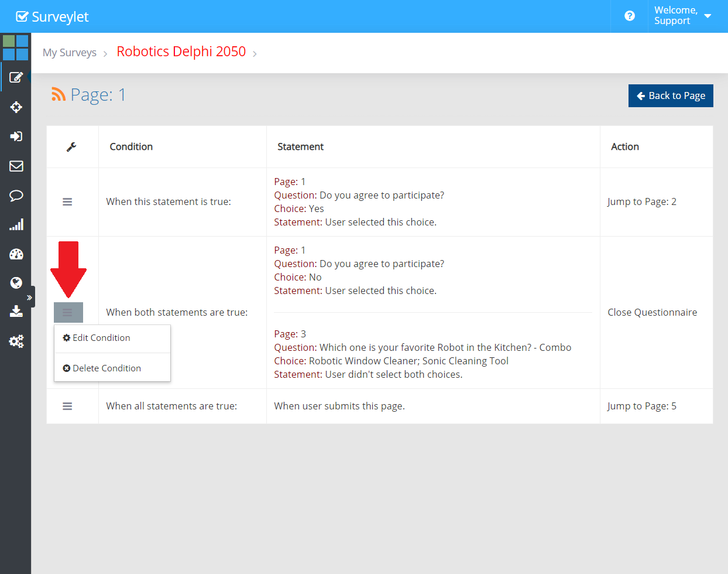Go to My Surveys breadcrumb link

pyautogui.click(x=69, y=53)
